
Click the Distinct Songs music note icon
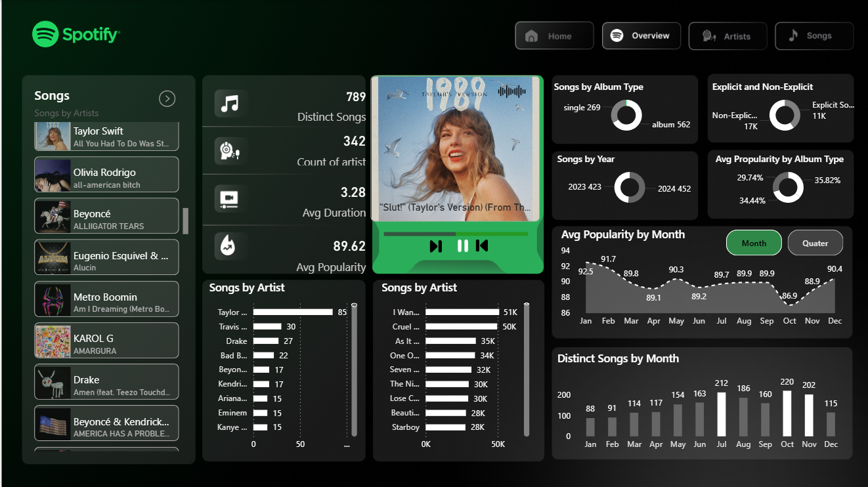[230, 104]
